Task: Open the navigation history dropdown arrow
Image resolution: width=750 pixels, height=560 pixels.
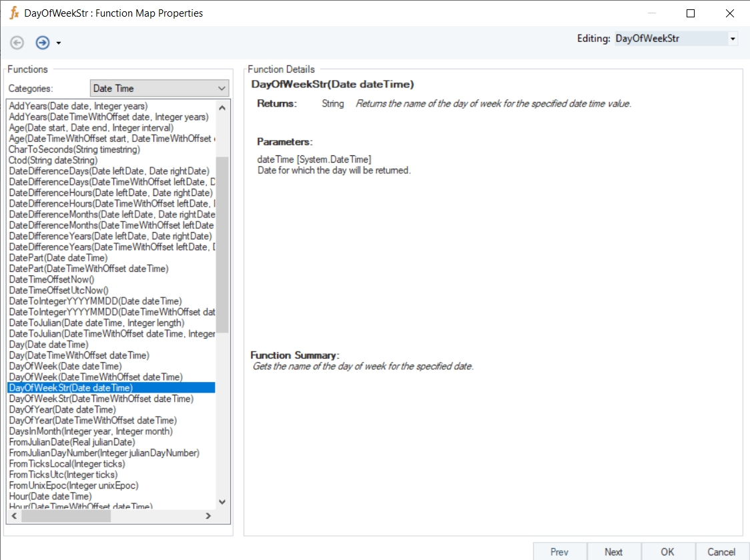Action: (x=59, y=43)
